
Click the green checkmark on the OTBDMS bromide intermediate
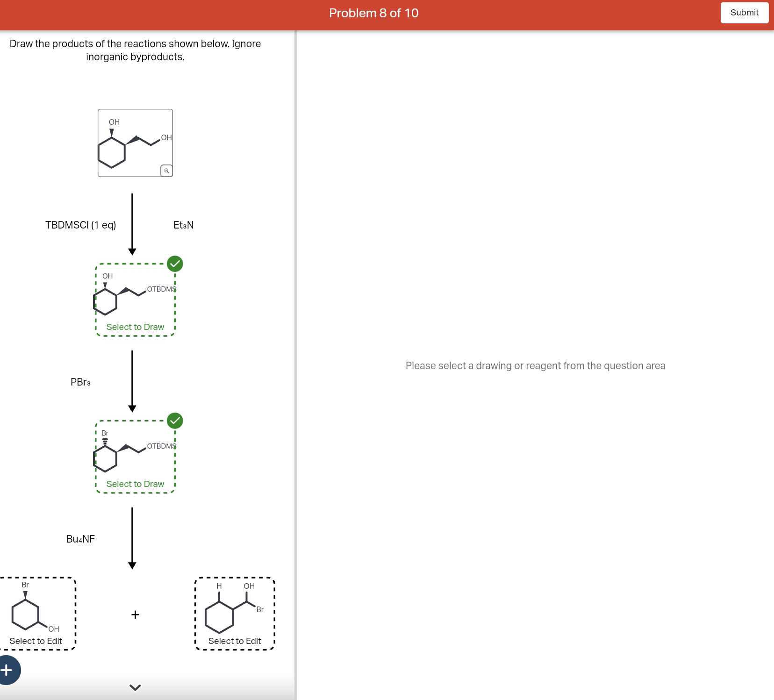pos(175,421)
